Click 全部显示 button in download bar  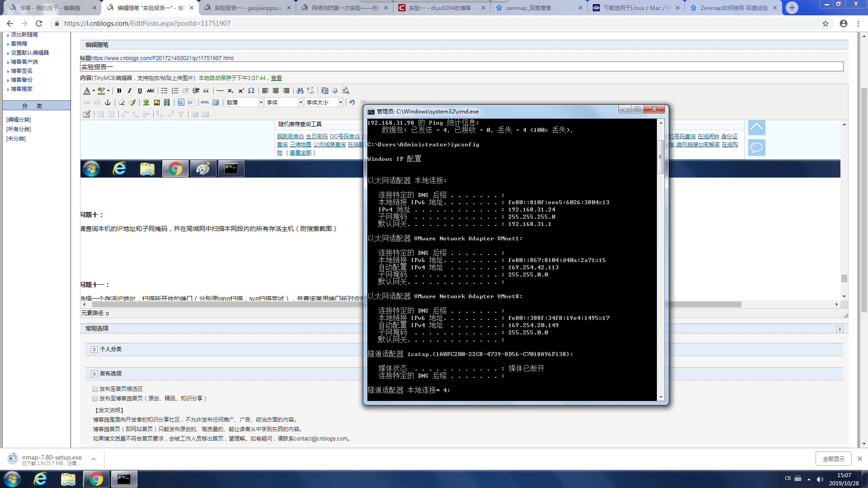pos(833,459)
